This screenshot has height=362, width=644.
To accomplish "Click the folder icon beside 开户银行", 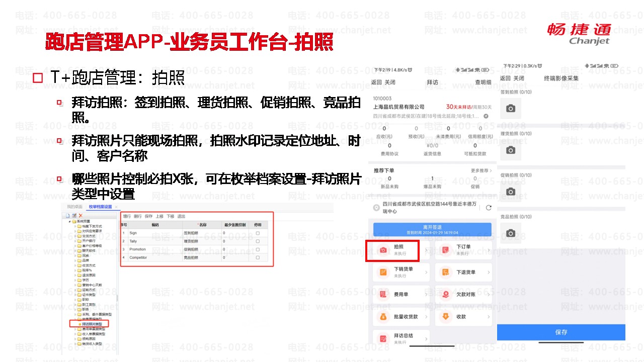I will click(x=80, y=241).
